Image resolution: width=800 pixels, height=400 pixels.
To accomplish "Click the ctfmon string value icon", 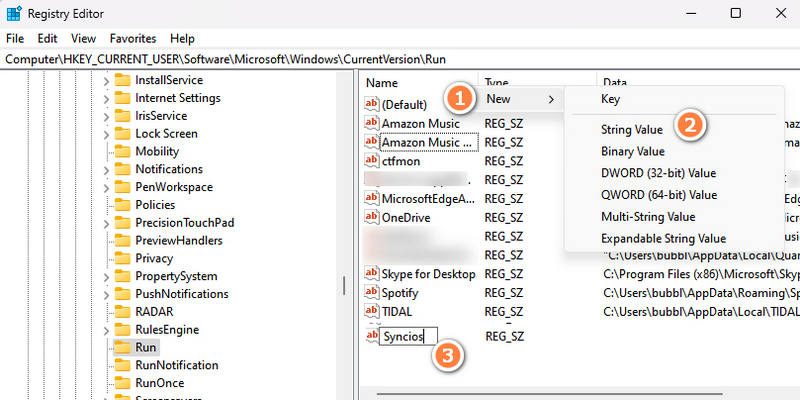I will (x=372, y=161).
